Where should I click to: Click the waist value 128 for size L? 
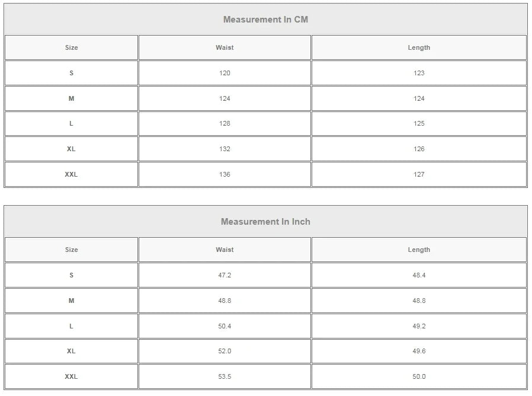(225, 123)
